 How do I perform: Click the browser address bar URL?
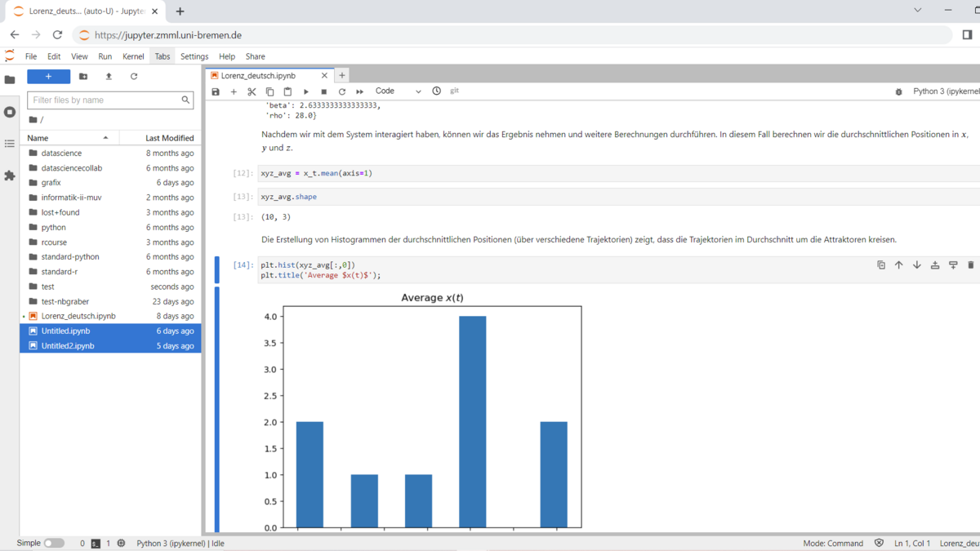tap(168, 35)
